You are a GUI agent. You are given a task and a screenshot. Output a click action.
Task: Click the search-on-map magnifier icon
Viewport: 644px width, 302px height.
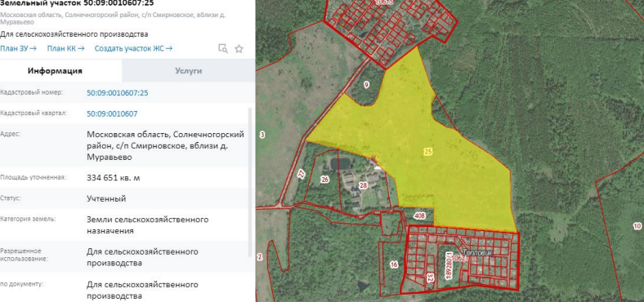coord(222,49)
